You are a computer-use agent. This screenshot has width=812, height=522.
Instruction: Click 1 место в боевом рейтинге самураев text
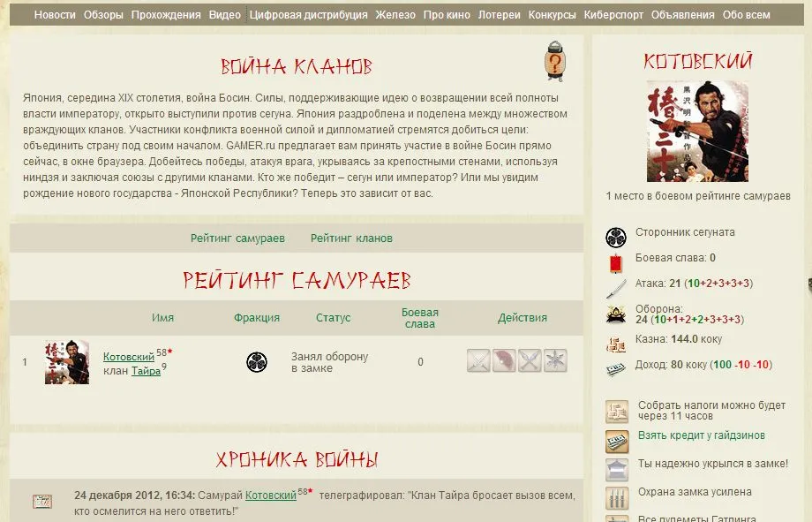(x=698, y=196)
